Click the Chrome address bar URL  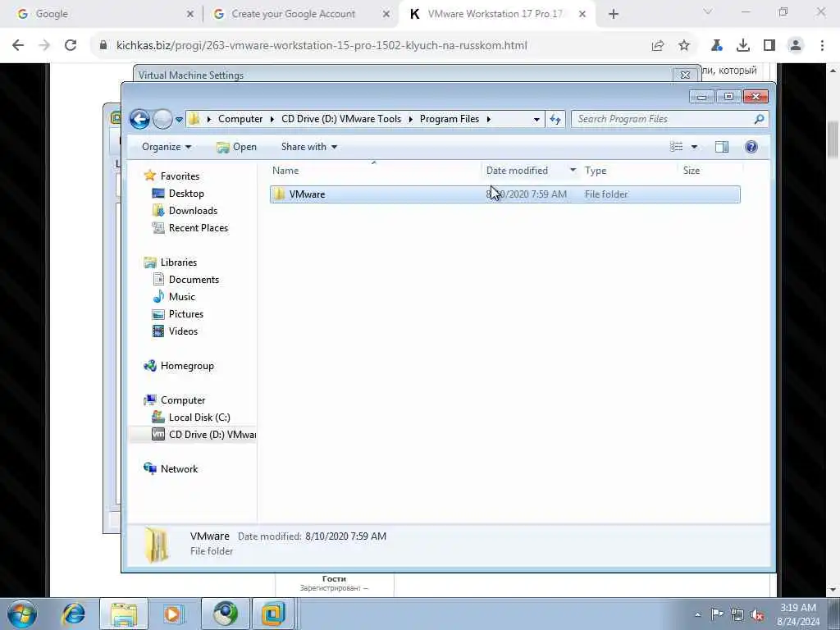322,46
